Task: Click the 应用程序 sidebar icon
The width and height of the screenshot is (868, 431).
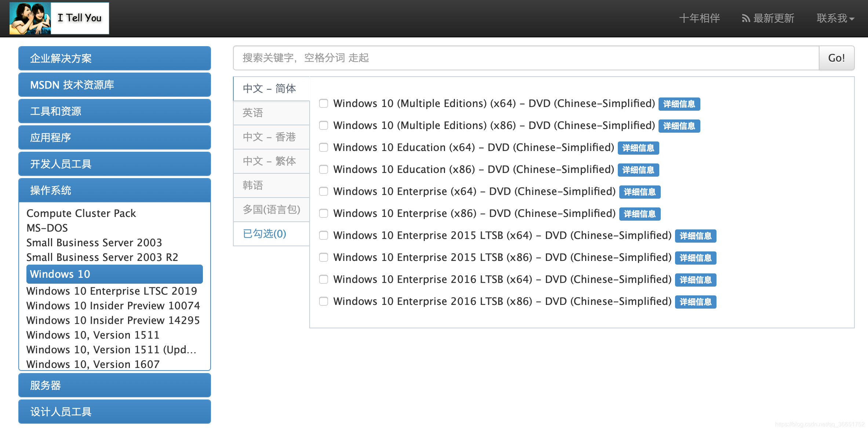Action: 114,137
